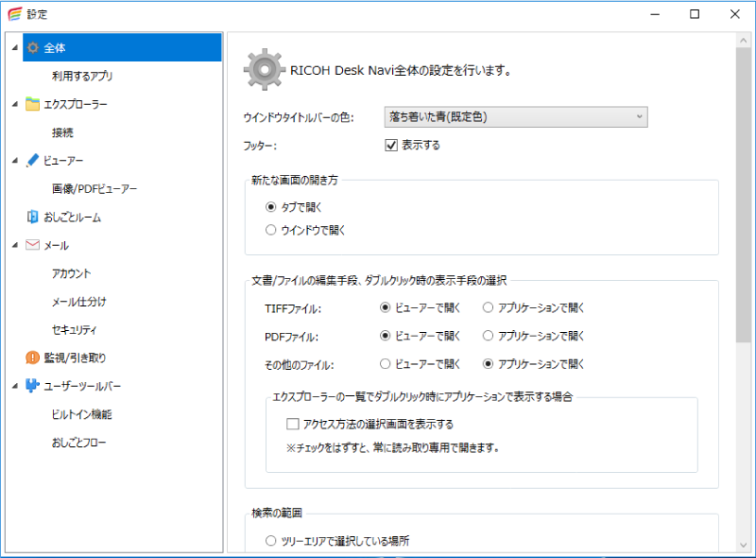Collapse the 全体 tree node arrow
The width and height of the screenshot is (756, 558).
[x=15, y=47]
